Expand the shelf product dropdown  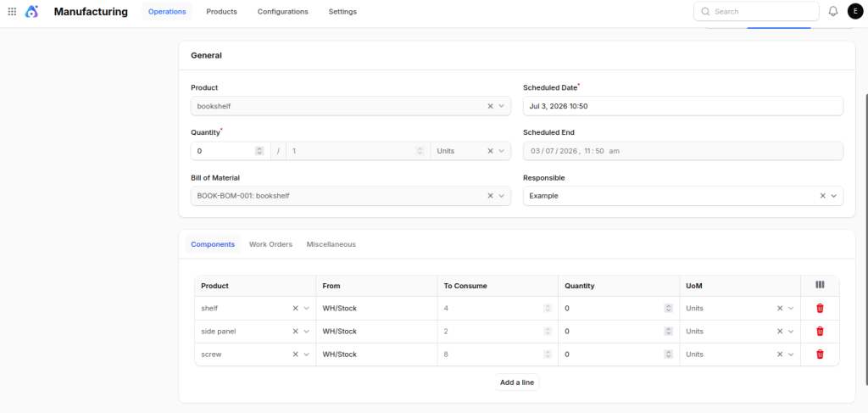pos(306,309)
